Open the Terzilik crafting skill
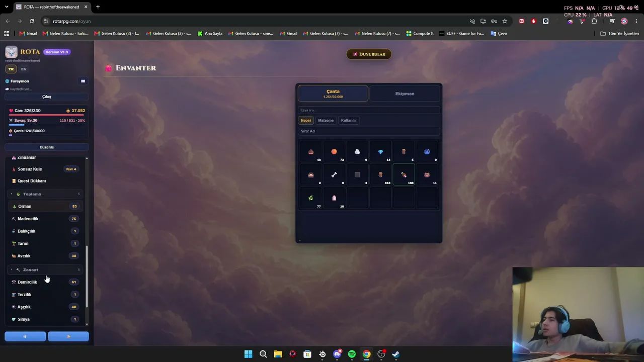 point(45,295)
